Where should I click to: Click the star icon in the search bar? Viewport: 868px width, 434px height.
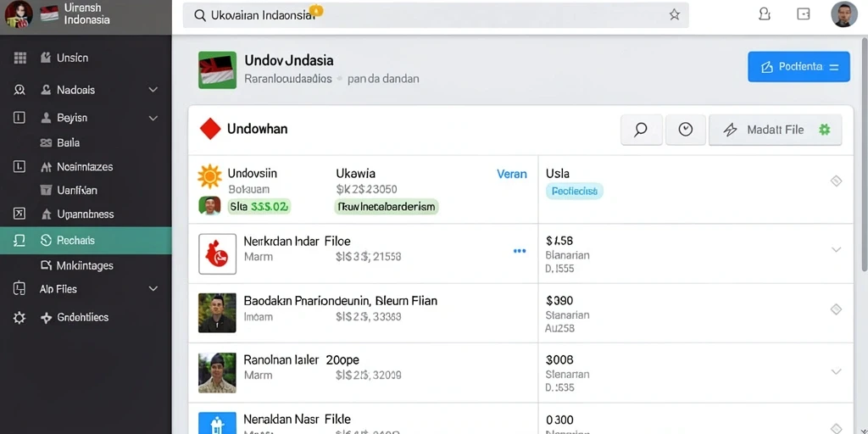tap(674, 15)
